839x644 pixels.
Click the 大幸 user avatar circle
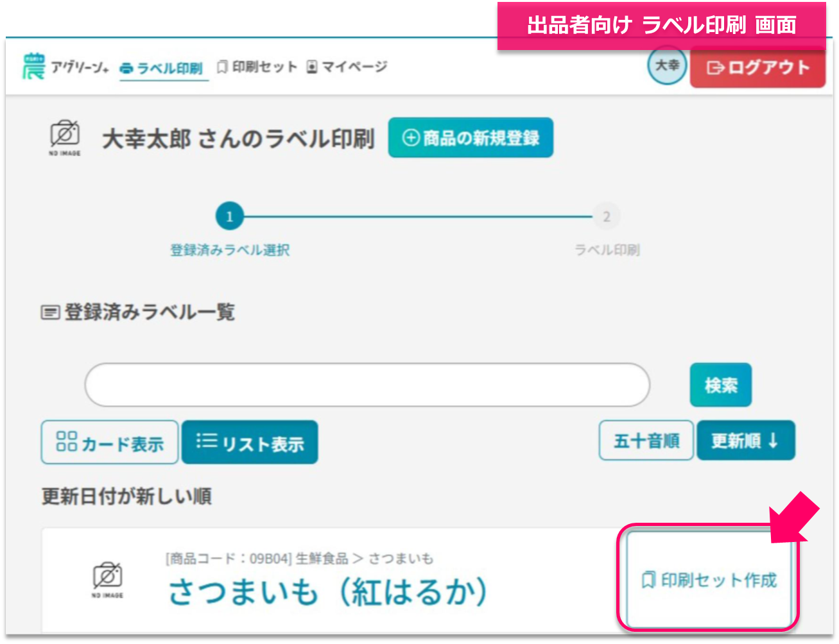point(666,65)
